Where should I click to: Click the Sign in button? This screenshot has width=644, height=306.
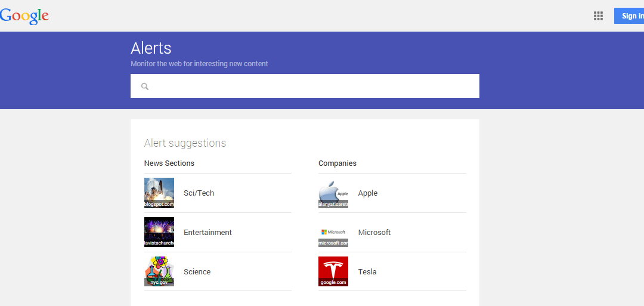coord(629,16)
